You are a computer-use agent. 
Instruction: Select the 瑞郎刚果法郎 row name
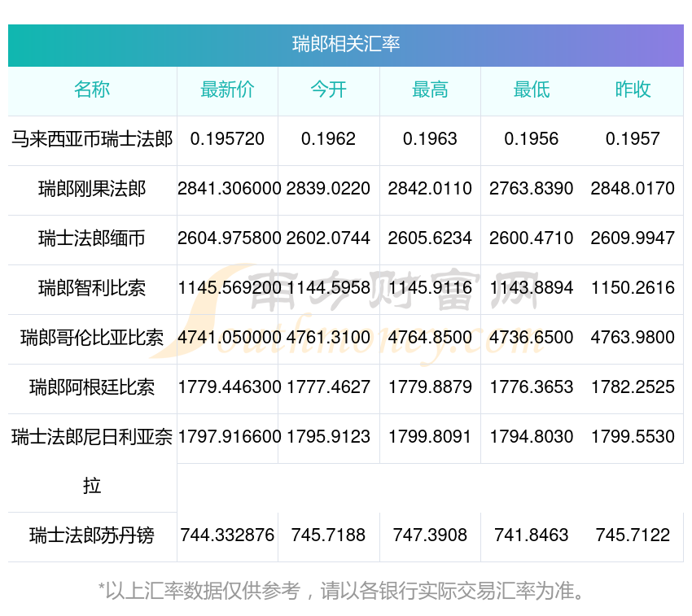click(92, 189)
